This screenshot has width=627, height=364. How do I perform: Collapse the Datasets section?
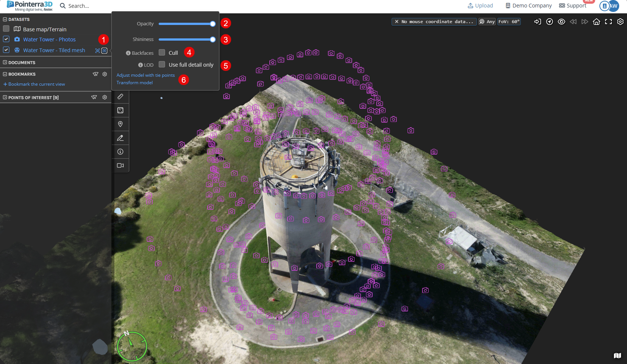point(5,19)
